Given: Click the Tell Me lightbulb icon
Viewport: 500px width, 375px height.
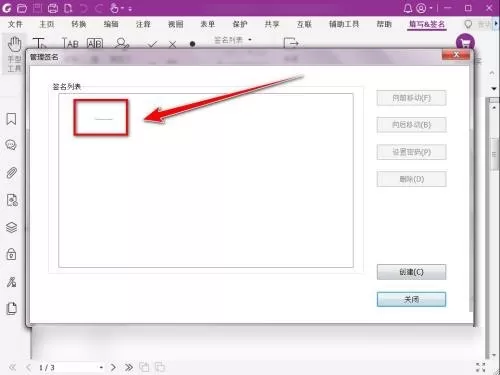Looking at the screenshot, I should click(x=468, y=24).
